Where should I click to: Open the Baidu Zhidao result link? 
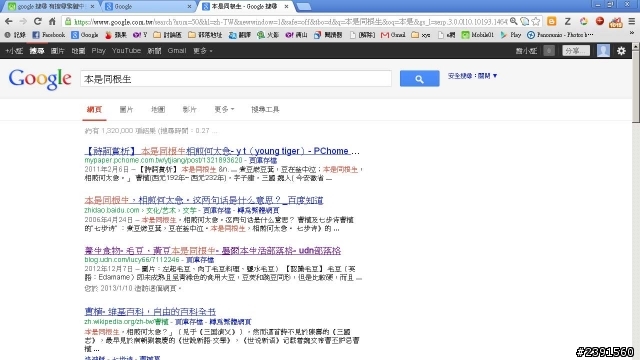[x=204, y=200]
